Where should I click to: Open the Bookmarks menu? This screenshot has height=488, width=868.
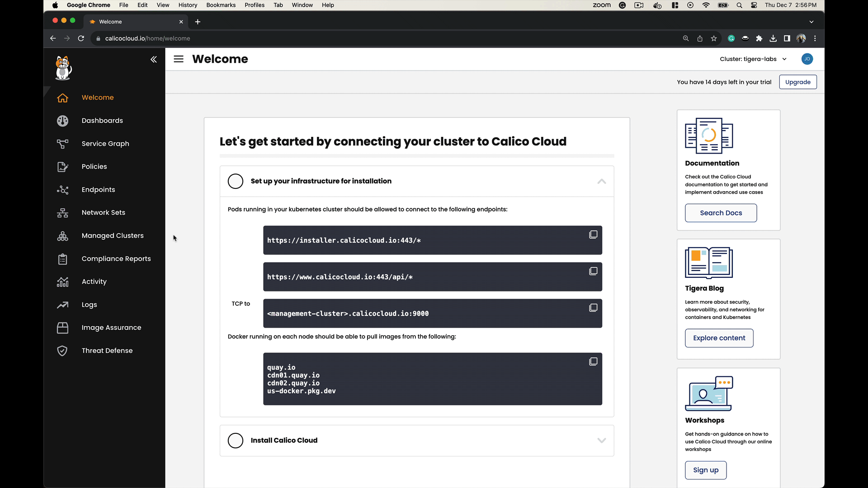221,5
